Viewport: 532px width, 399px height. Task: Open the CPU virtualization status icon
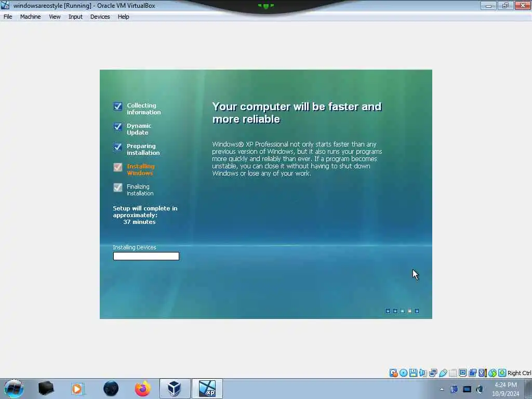[x=483, y=373]
